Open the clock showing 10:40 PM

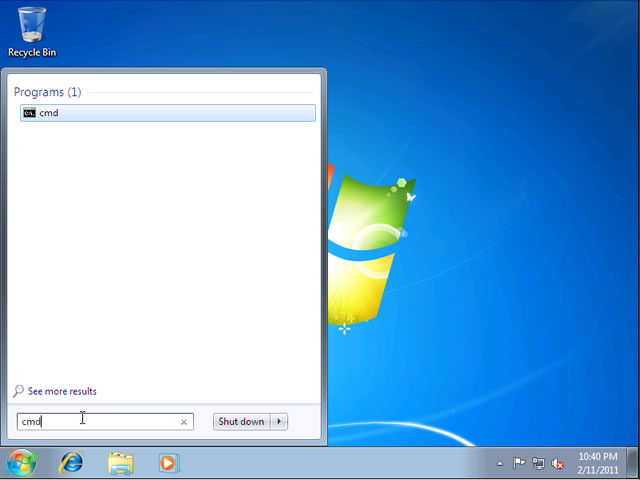tap(598, 463)
